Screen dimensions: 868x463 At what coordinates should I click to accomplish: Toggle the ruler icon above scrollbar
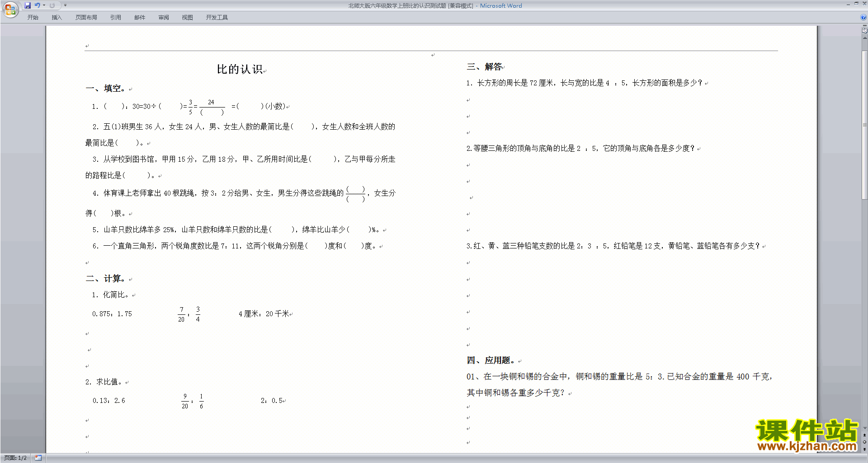pos(864,30)
